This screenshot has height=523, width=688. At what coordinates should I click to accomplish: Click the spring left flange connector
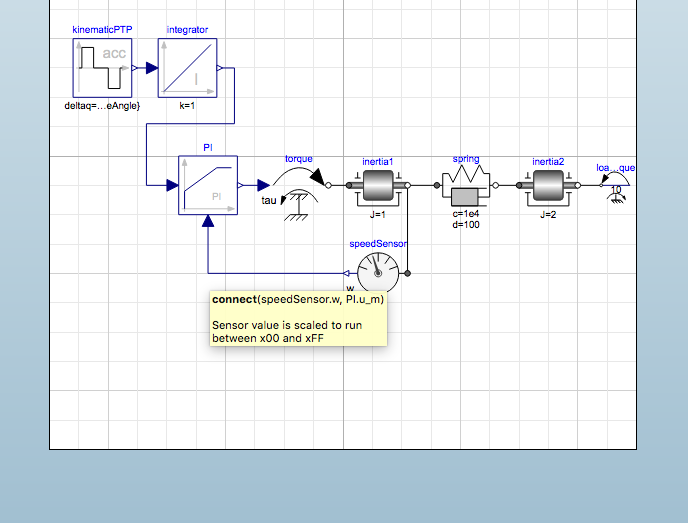(x=437, y=185)
